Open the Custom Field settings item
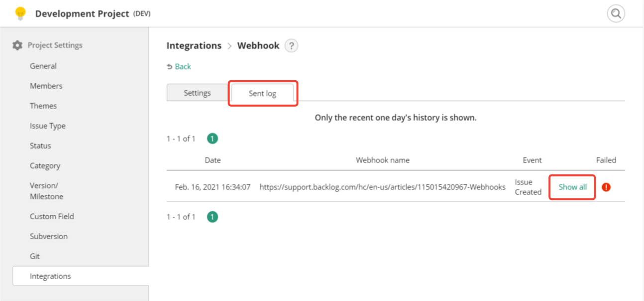This screenshot has width=644, height=301. (52, 216)
